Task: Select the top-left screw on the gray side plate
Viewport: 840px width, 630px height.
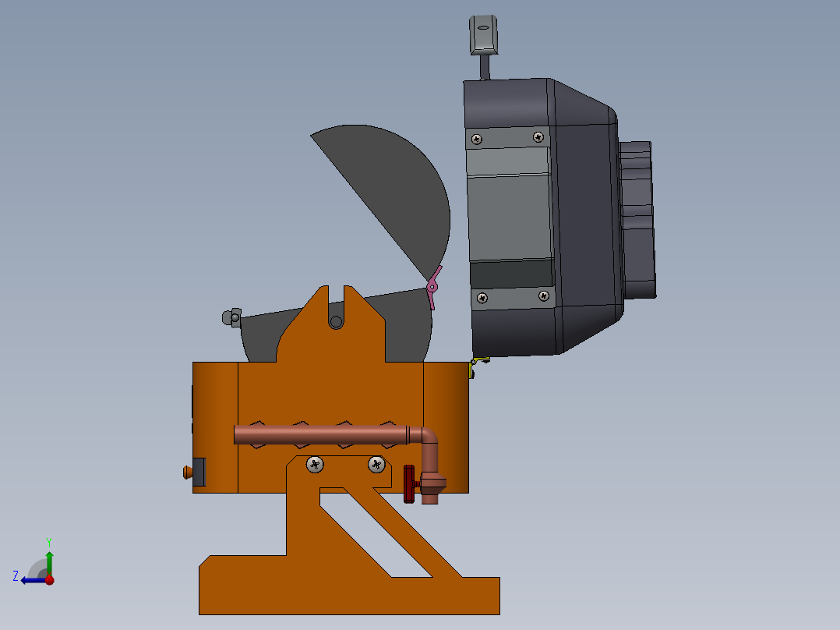Action: (476, 140)
